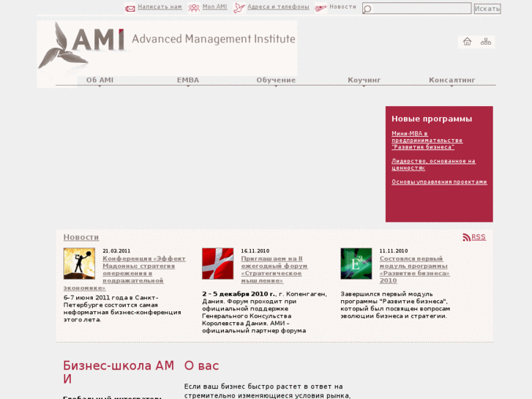Open the Коучинг menu
Screen dimensions: 532x399
364,80
